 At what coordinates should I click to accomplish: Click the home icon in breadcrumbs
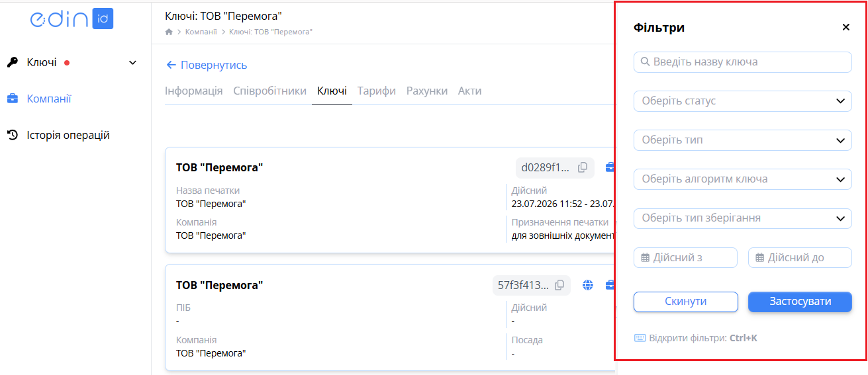[x=169, y=32]
